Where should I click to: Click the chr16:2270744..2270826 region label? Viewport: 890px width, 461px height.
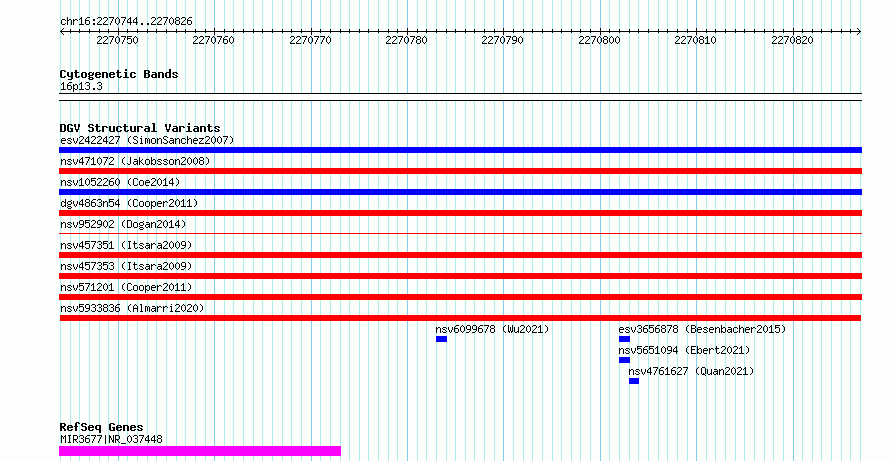[126, 22]
